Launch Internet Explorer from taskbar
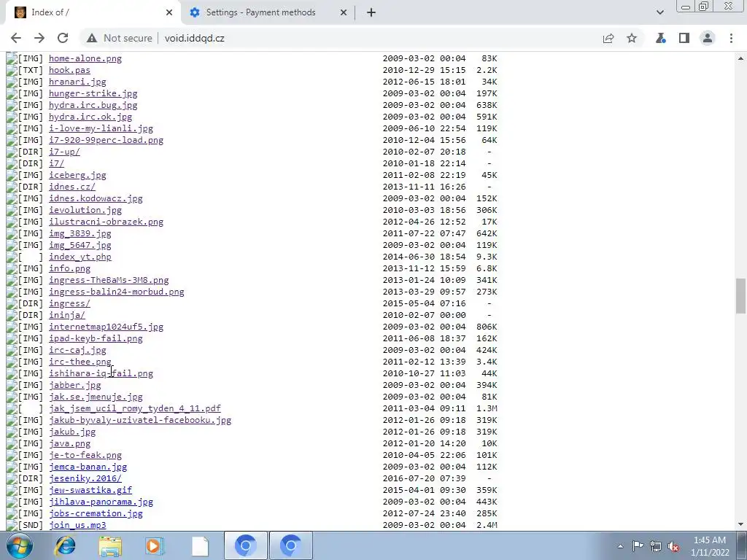 click(x=65, y=545)
